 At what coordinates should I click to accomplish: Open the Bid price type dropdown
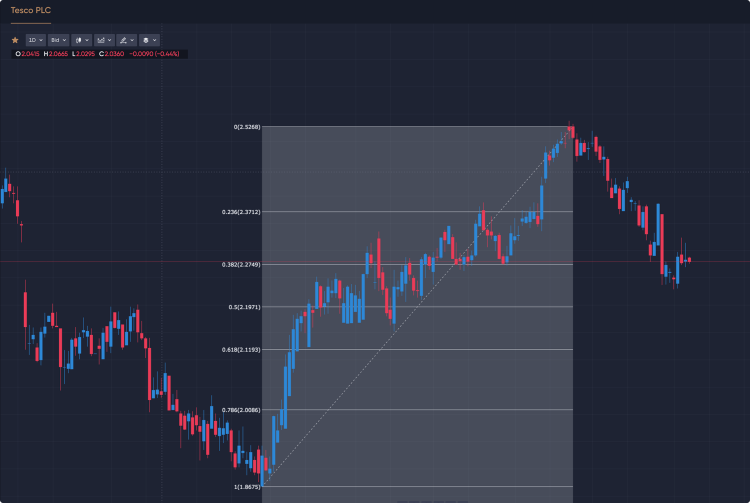(58, 40)
